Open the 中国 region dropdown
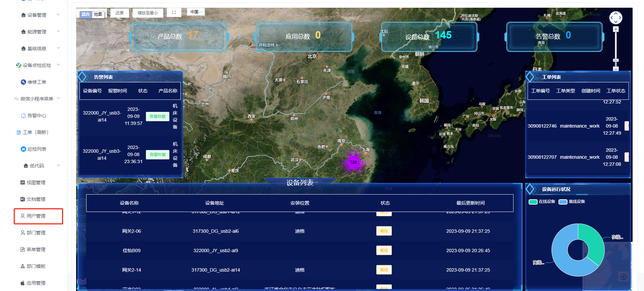This screenshot has height=291, width=644. 196,12
